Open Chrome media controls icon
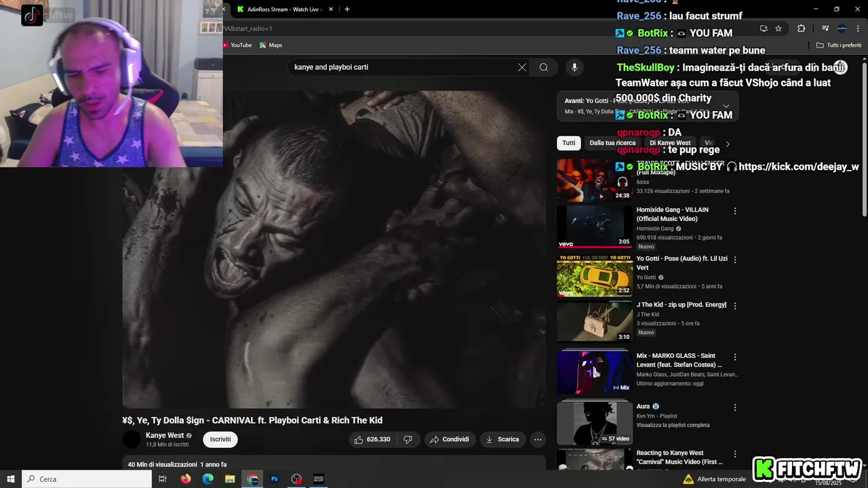The width and height of the screenshot is (868, 488). coord(825,28)
